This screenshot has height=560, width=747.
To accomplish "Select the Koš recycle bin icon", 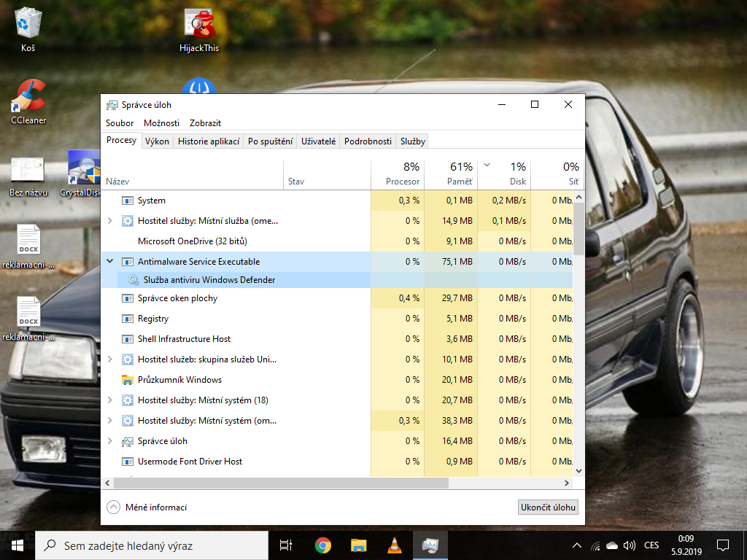I will point(28,29).
